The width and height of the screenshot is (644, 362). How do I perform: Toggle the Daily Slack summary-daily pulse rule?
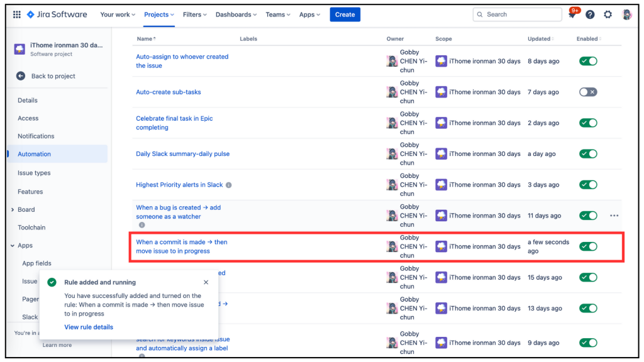[x=588, y=154]
